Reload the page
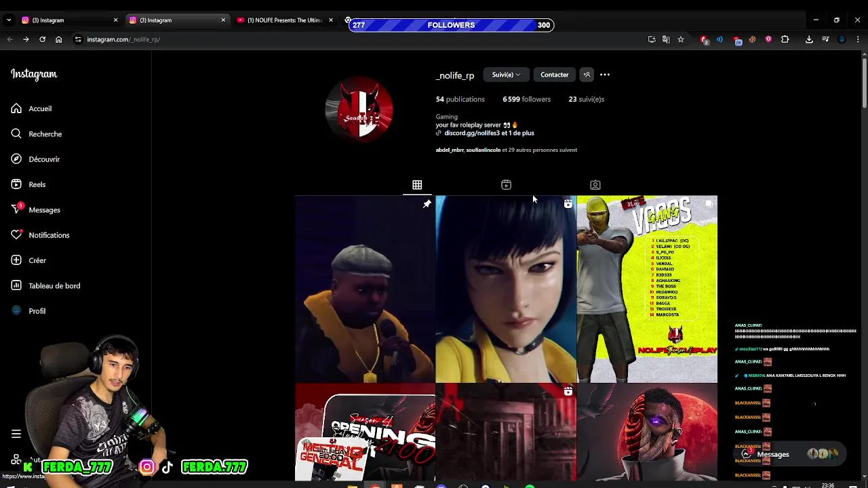This screenshot has height=488, width=868. tap(42, 39)
